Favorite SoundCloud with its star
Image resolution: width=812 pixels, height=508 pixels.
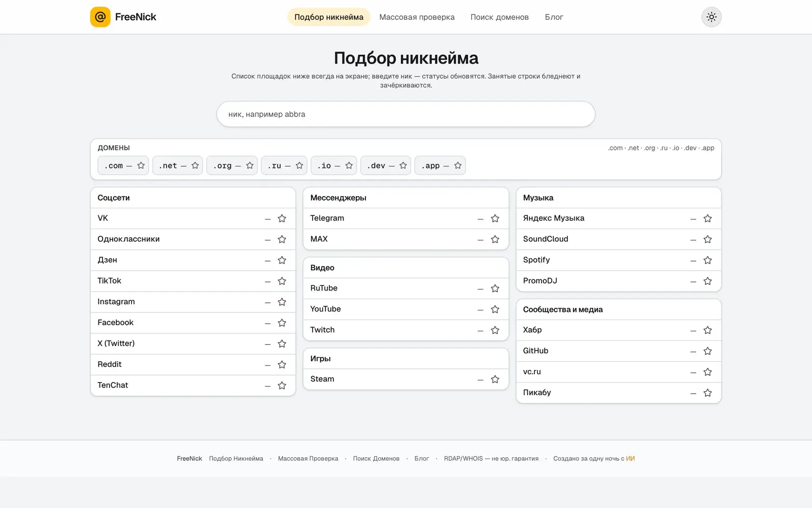[708, 239]
